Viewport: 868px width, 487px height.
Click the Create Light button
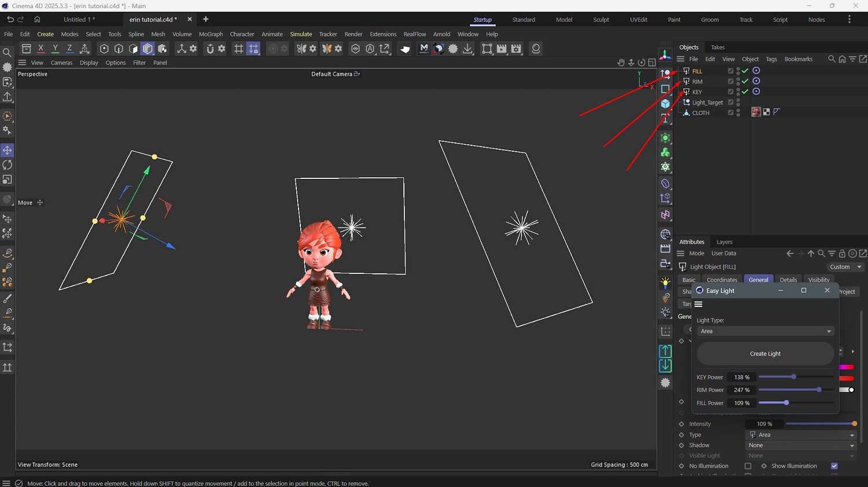[765, 353]
